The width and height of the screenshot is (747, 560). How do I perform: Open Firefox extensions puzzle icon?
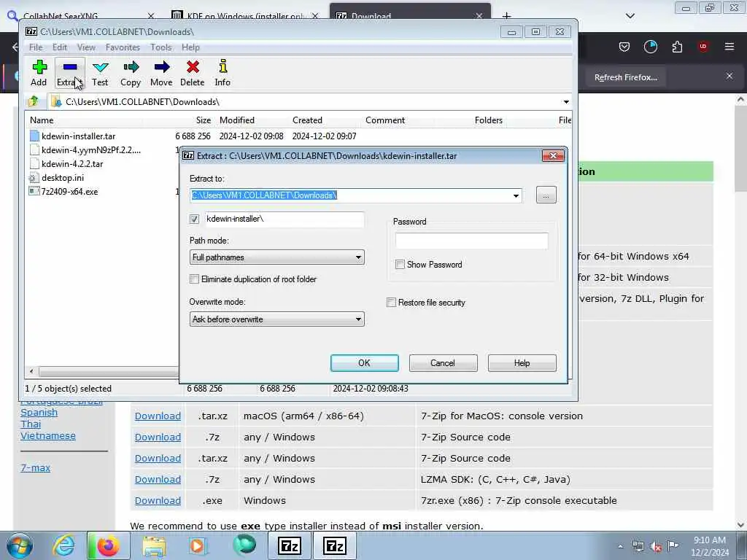[x=677, y=47]
